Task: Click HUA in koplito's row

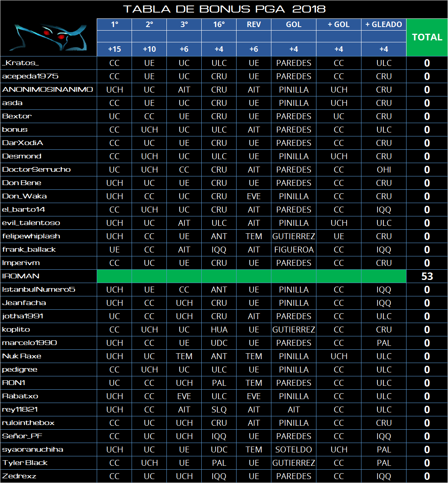Action: [219, 330]
